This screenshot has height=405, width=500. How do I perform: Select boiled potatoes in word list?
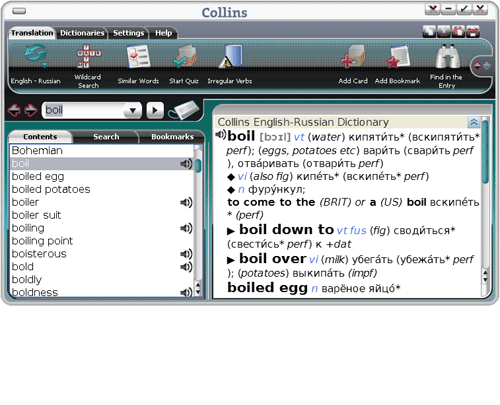click(x=102, y=189)
